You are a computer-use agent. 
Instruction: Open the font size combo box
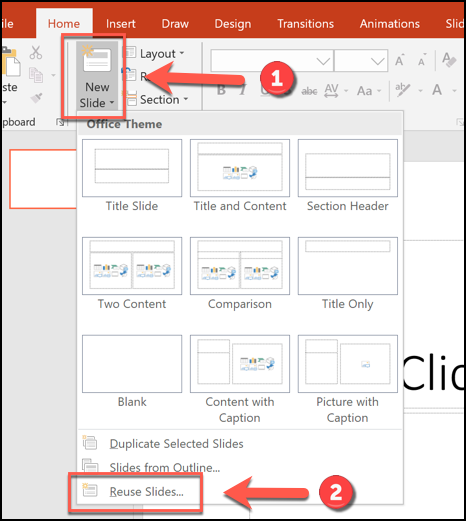coord(361,61)
